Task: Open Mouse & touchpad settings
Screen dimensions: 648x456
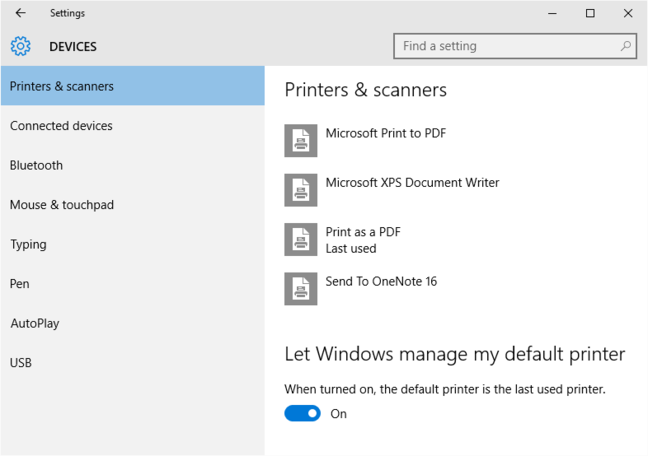Action: [x=133, y=205]
